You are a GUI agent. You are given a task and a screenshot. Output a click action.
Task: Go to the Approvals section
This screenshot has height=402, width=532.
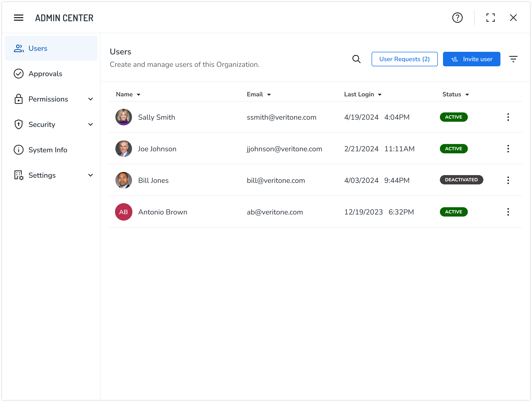(45, 74)
